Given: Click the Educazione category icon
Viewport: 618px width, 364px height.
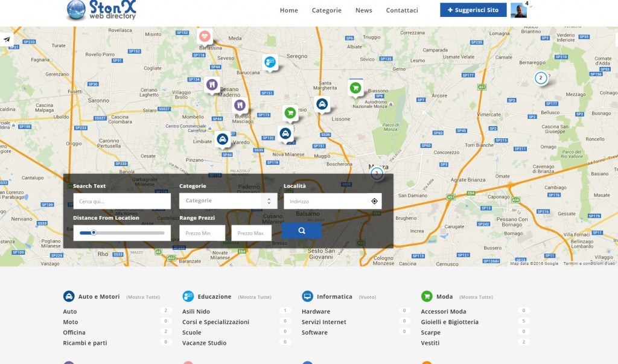Looking at the screenshot, I should [x=188, y=296].
